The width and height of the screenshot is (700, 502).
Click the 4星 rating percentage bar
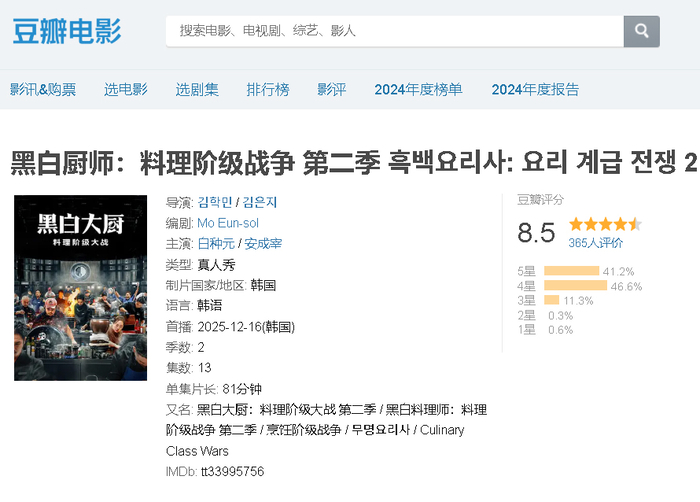575,286
